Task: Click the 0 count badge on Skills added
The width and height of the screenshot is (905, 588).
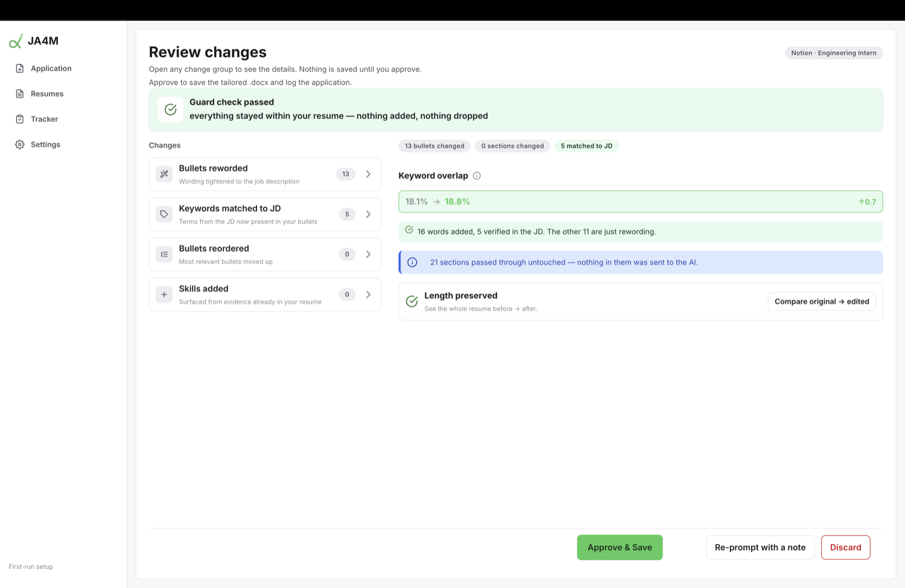Action: click(347, 294)
